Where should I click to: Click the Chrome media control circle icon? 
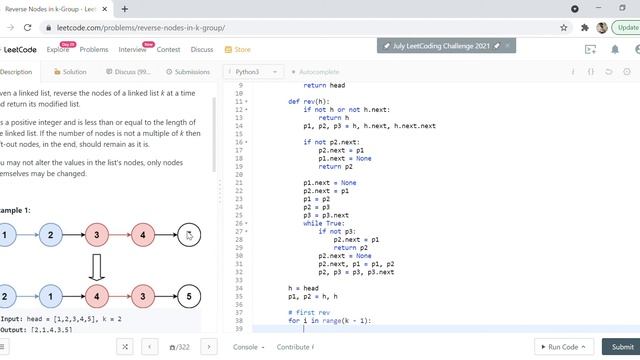pyautogui.click(x=575, y=9)
